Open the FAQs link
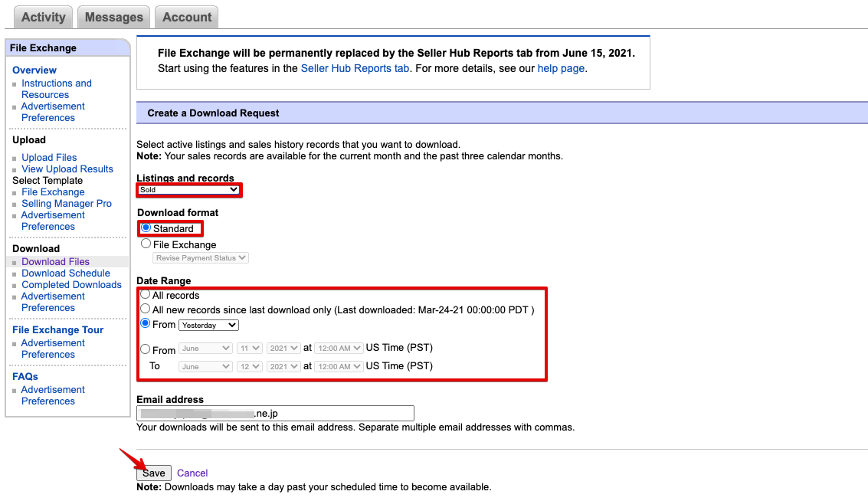The height and width of the screenshot is (501, 868). tap(25, 377)
